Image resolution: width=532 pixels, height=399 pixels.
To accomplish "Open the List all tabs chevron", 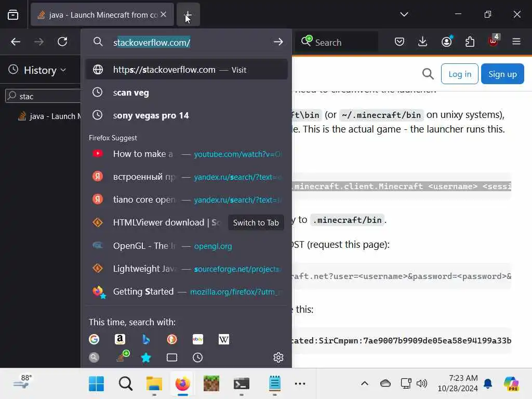I will click(404, 14).
